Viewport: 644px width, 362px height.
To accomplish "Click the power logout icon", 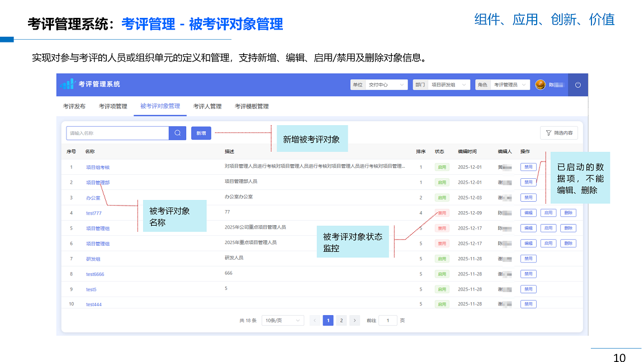I will coord(578,85).
